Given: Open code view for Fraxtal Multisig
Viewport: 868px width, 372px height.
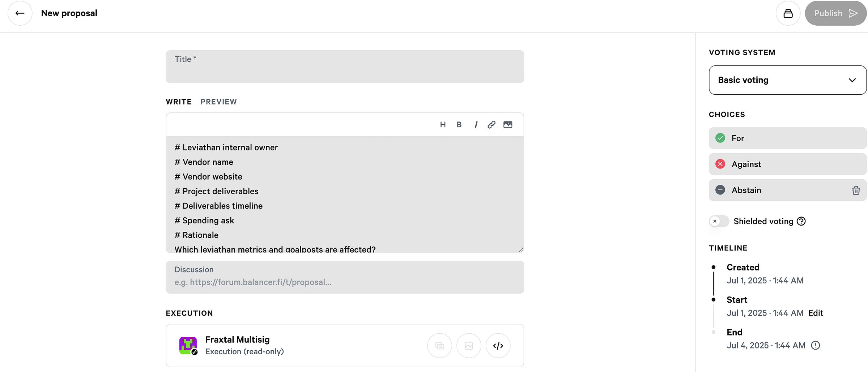Looking at the screenshot, I should tap(498, 346).
